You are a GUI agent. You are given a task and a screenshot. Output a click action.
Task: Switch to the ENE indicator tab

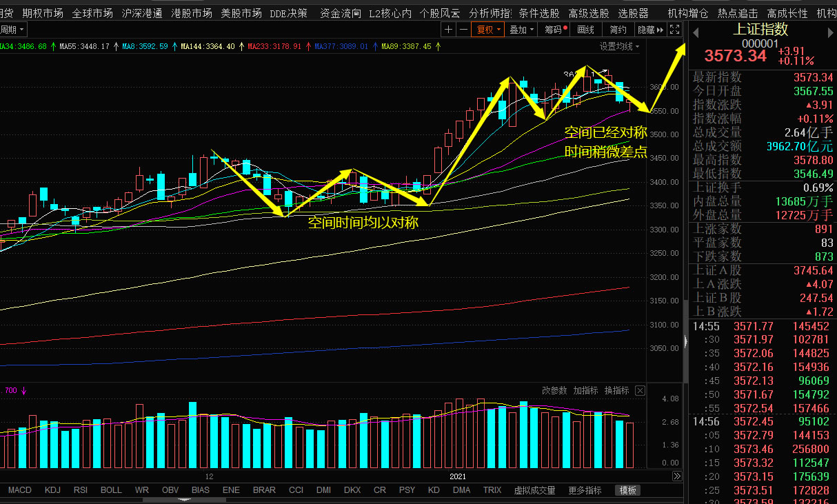[232, 490]
